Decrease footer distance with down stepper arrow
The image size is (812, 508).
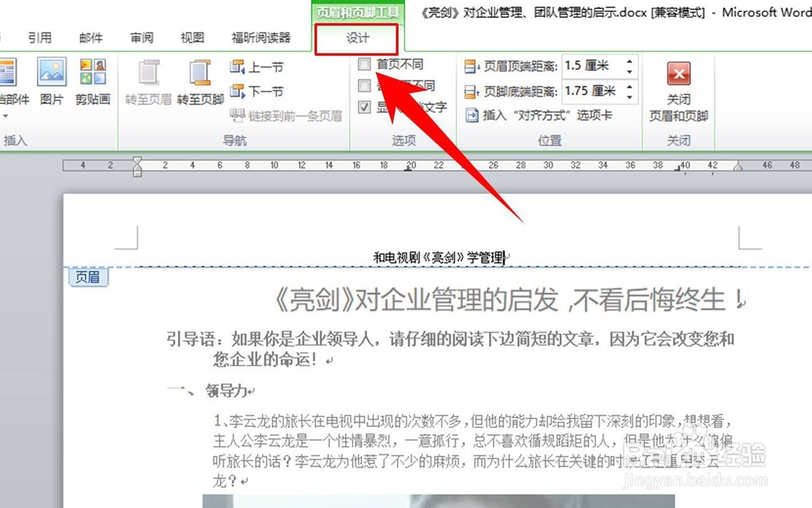click(628, 97)
